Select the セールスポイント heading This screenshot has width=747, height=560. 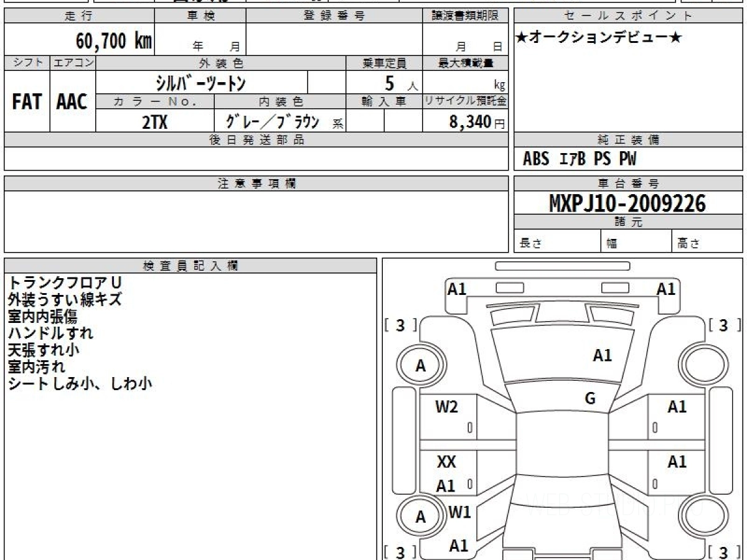click(x=629, y=16)
